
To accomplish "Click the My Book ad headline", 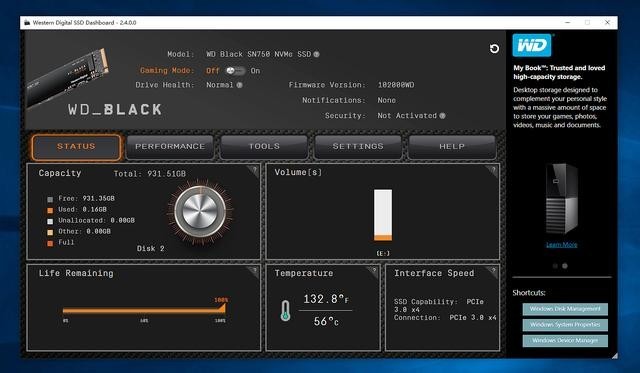I will (559, 72).
